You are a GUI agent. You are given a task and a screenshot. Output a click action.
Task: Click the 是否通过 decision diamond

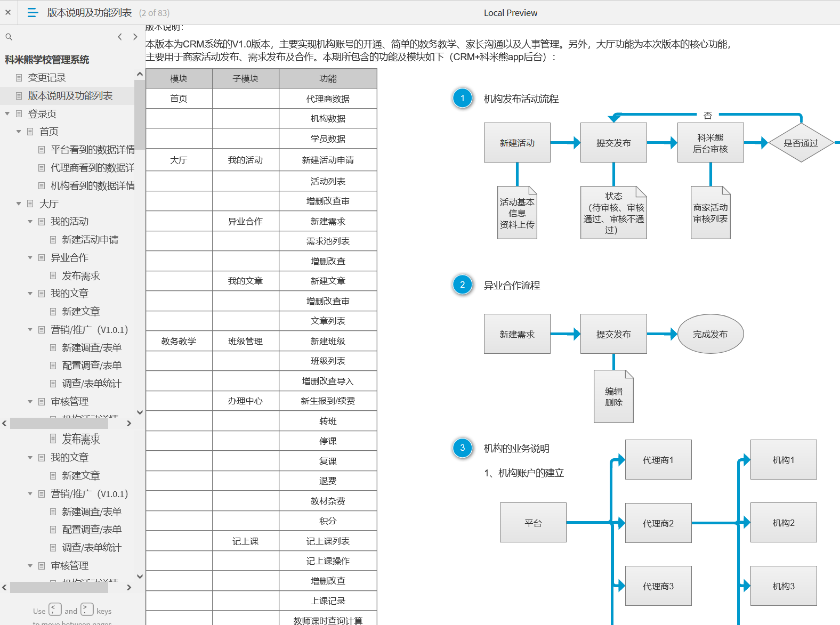pos(801,143)
